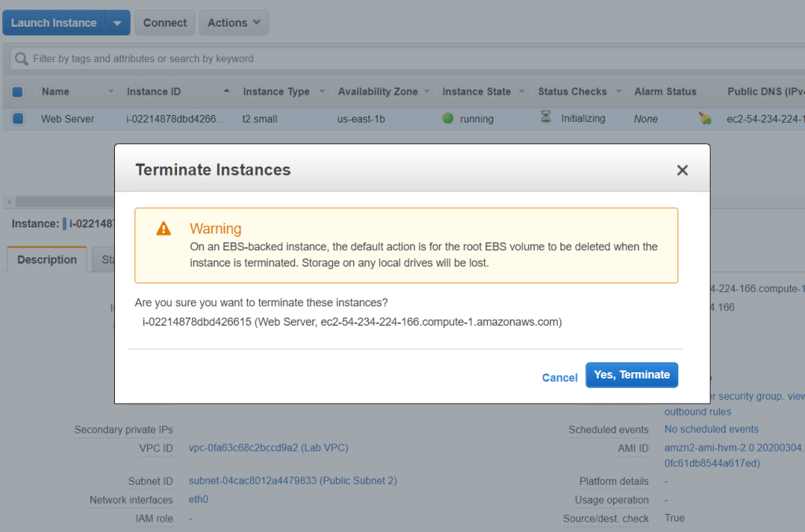Click the warning triangle icon
Viewport: 805px width, 532px height.
coord(164,229)
